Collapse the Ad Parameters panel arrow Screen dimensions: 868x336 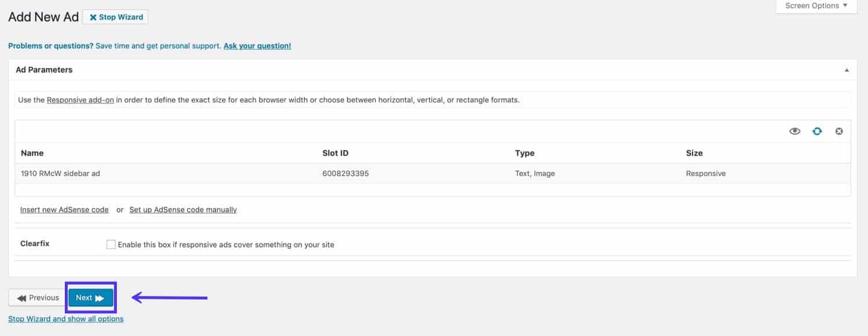tap(847, 70)
